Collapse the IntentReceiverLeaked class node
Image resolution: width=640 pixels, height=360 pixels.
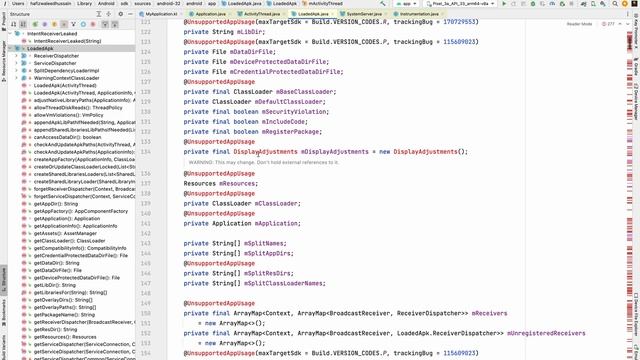pyautogui.click(x=10, y=33)
